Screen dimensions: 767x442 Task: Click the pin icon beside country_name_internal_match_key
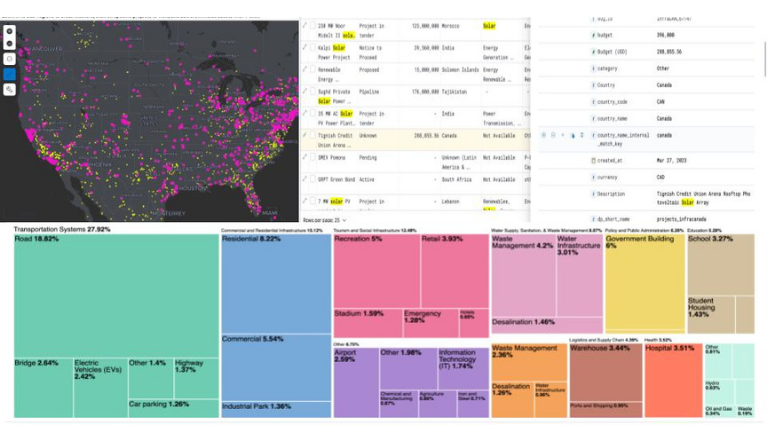click(572, 135)
